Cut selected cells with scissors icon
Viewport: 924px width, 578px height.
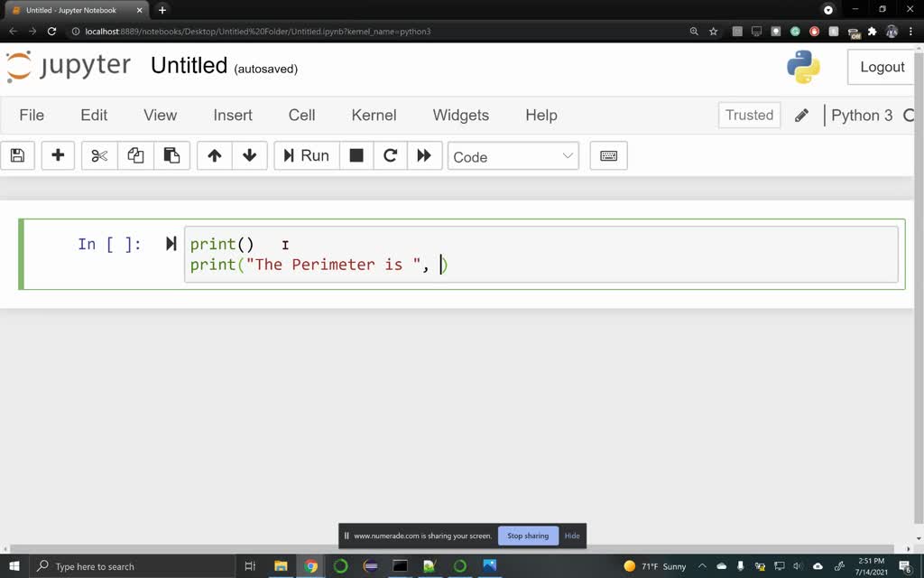[99, 155]
